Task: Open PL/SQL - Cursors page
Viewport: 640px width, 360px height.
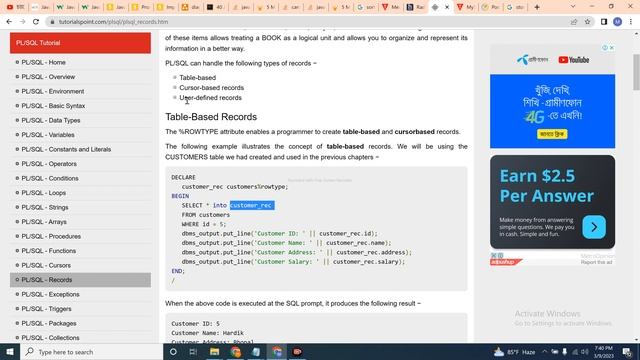Action: click(46, 265)
